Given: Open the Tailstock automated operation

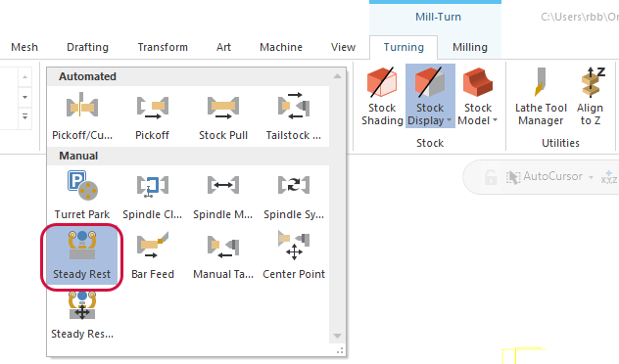Looking at the screenshot, I should (x=294, y=115).
